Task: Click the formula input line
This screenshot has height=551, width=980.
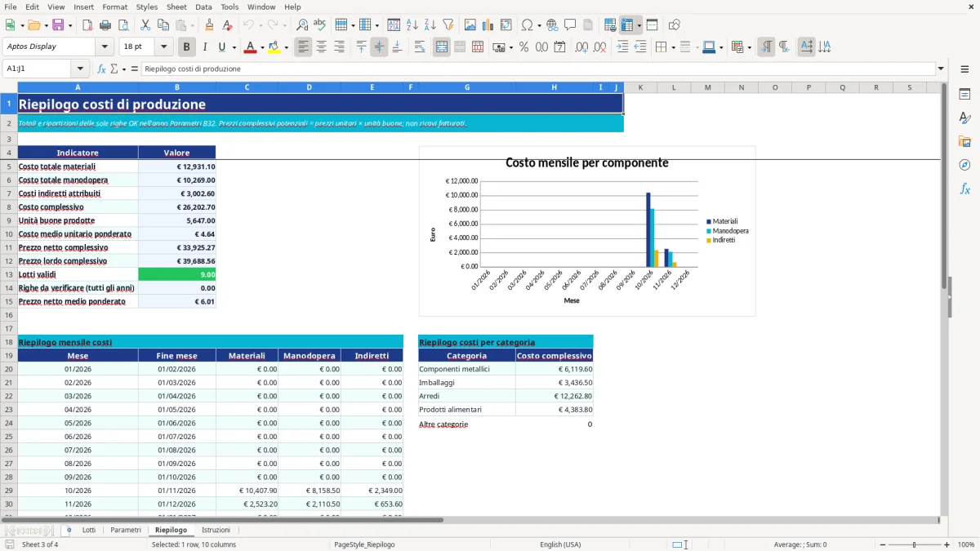Action: point(537,69)
